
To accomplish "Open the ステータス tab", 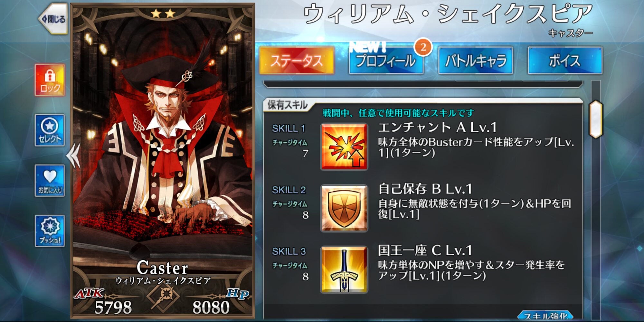I will (297, 61).
